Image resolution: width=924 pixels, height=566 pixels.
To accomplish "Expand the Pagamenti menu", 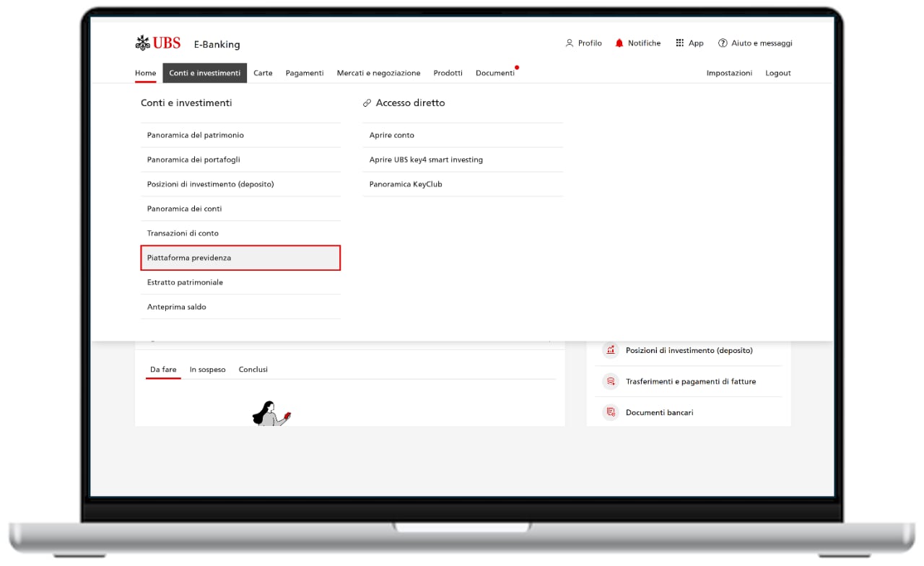I will tap(305, 73).
